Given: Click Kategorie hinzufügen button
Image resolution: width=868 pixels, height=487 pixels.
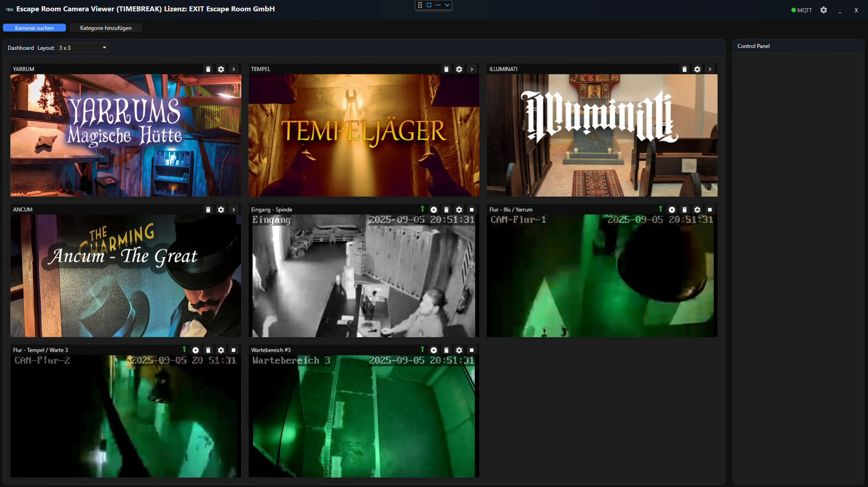Looking at the screenshot, I should click(106, 28).
